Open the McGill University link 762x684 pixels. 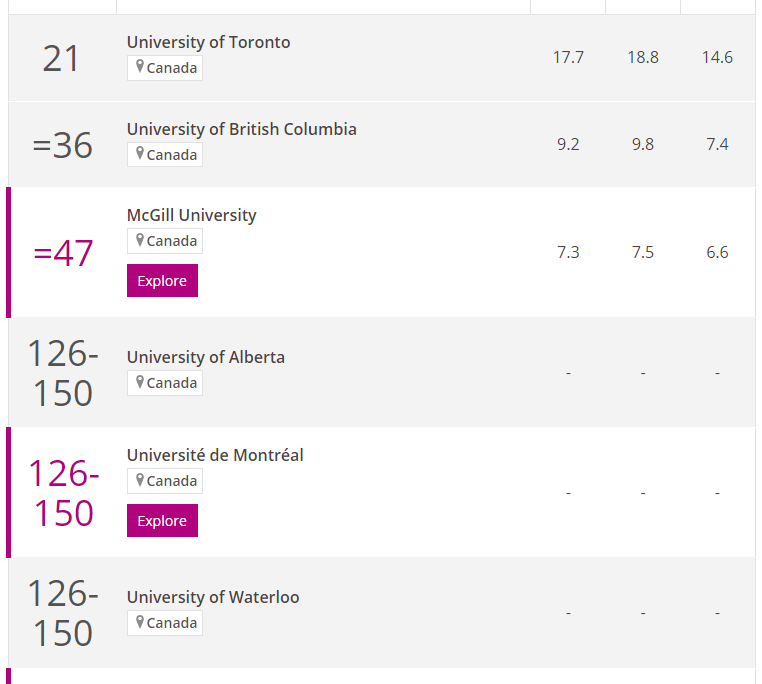tap(191, 215)
